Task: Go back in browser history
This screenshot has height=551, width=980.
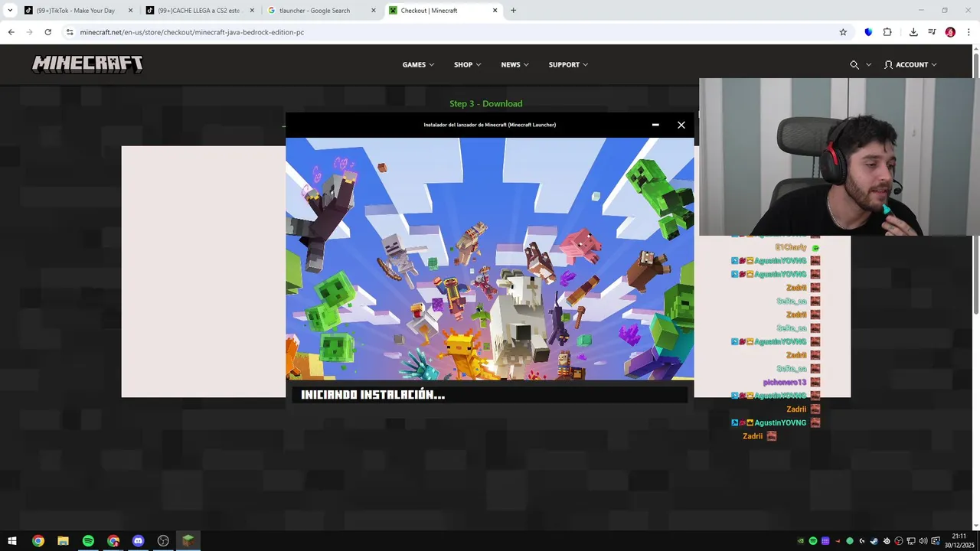Action: click(x=11, y=32)
